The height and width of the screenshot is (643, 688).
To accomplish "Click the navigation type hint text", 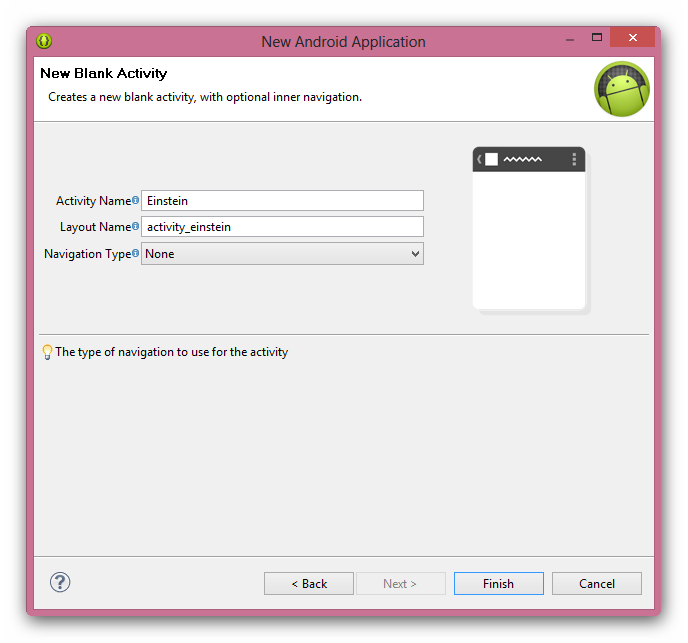I will pos(172,352).
